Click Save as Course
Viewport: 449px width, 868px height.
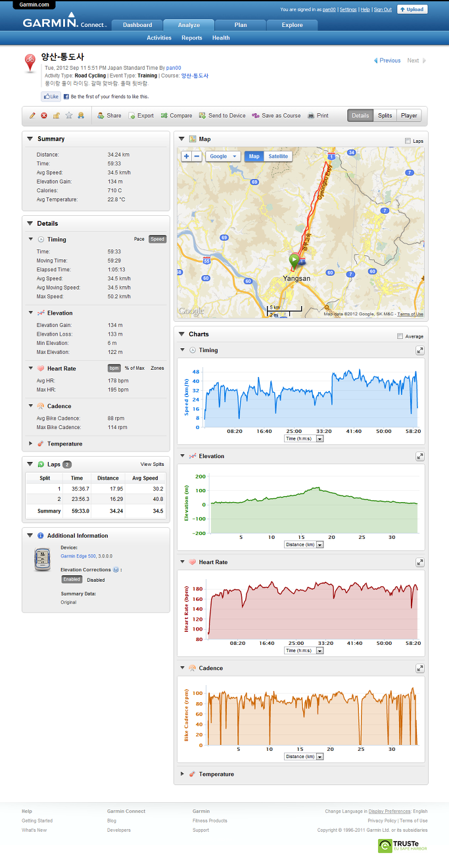276,115
